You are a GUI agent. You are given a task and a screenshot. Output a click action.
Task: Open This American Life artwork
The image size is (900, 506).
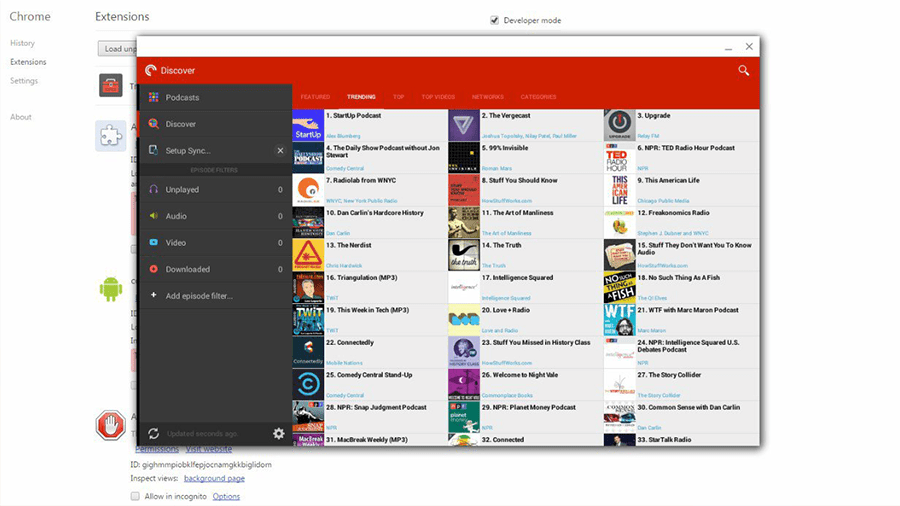(x=619, y=190)
